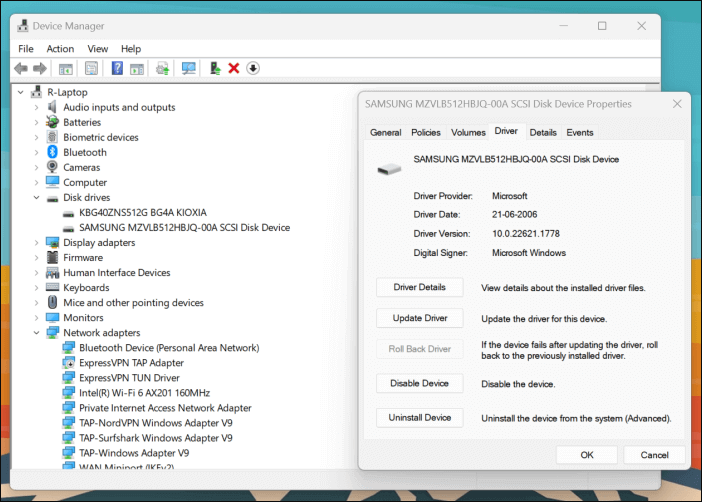Expand the Batteries category
This screenshot has width=702, height=502.
pyautogui.click(x=37, y=123)
